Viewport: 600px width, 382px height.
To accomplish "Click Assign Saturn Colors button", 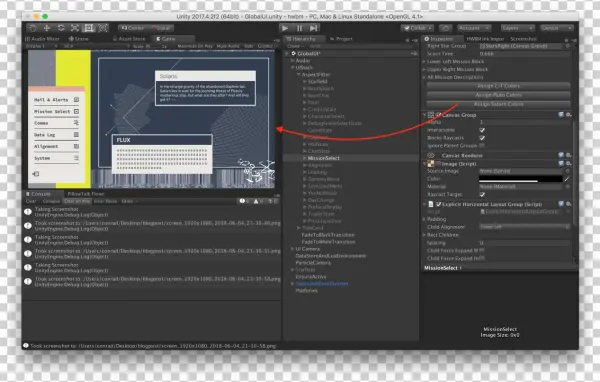I will (x=498, y=104).
